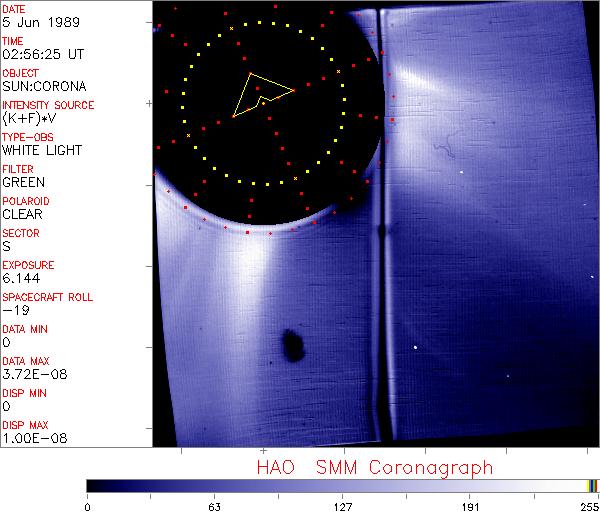This screenshot has height=512, width=600.
Task: Click the 'SPACECRAFT ROLL' label
Action: pos(47,297)
